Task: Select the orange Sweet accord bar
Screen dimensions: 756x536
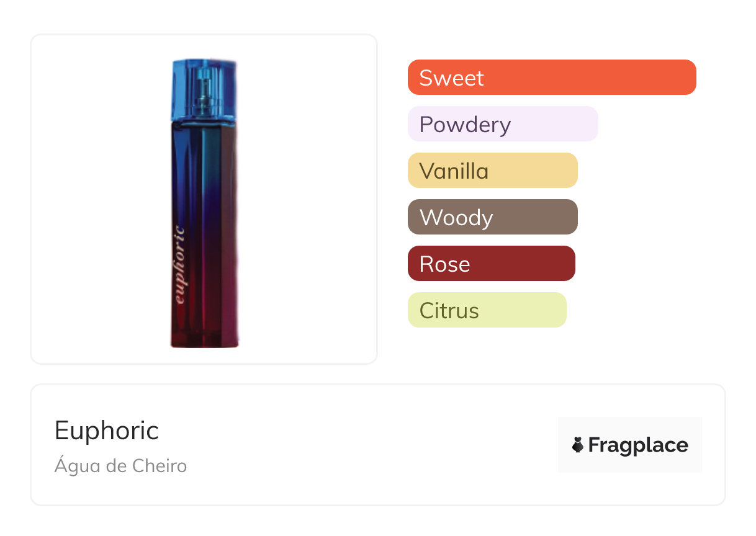Action: (x=552, y=78)
